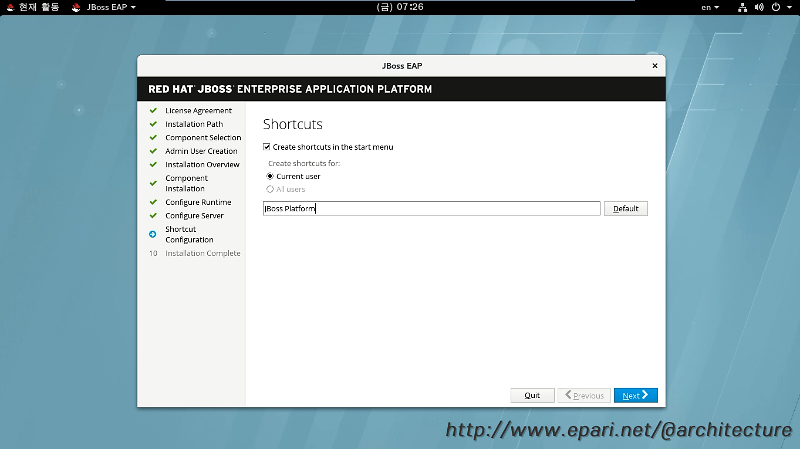The height and width of the screenshot is (449, 800).
Task: Click the checkmark beside Configure Runtime
Action: (153, 202)
